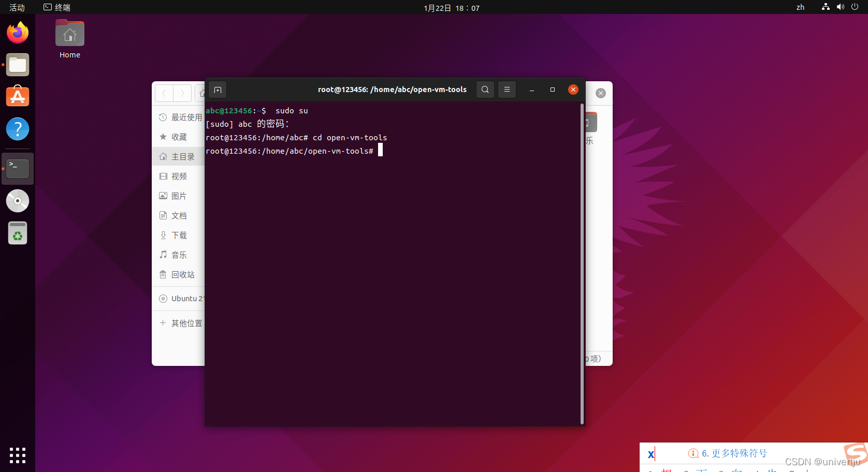Click the plus icon beside 其他位置

click(163, 323)
